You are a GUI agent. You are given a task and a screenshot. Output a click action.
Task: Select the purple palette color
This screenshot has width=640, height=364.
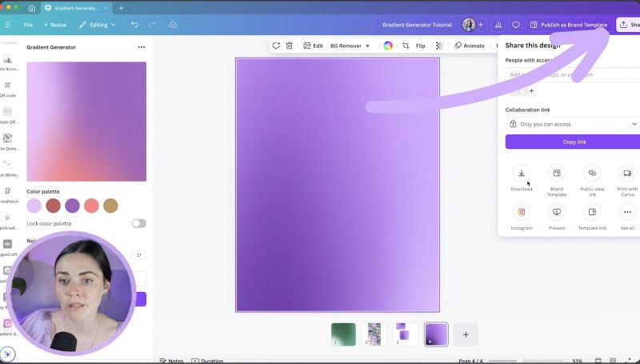(x=72, y=206)
